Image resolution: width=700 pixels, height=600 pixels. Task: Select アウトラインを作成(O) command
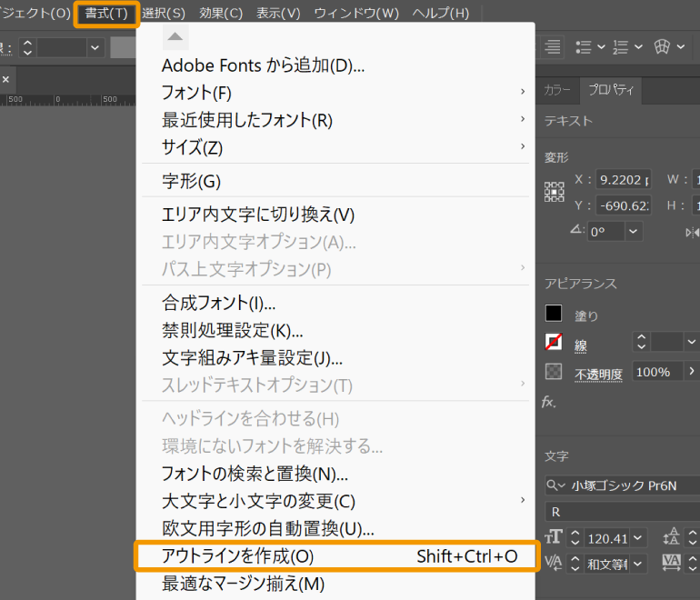(337, 556)
